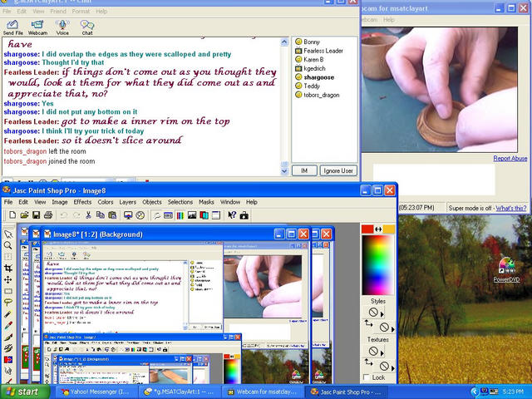Image resolution: width=532 pixels, height=399 pixels.
Task: Open the Friend menu in chat window
Action: (x=58, y=11)
